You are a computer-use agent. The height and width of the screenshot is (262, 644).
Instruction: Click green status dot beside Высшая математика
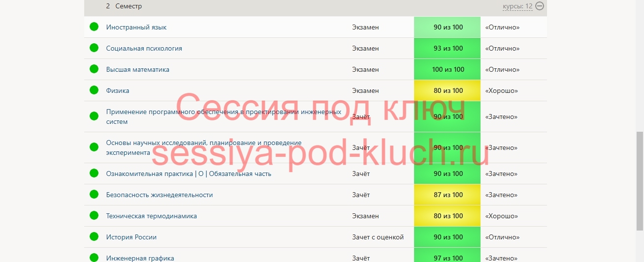(94, 69)
